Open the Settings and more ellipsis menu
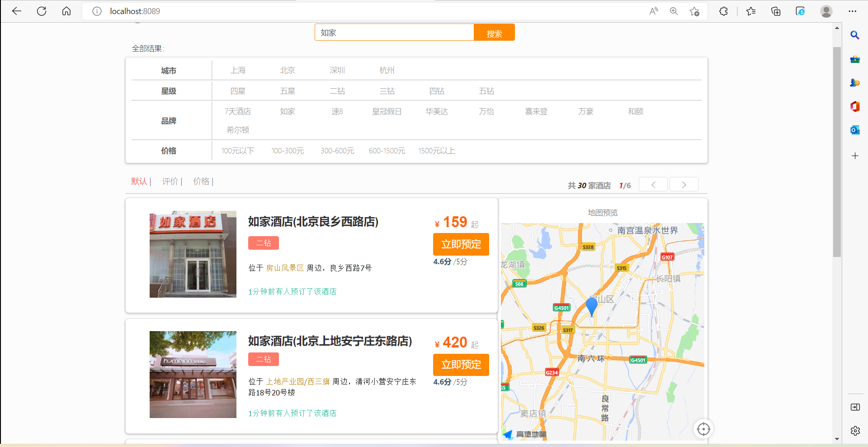Screen dimensions: 868x447 853,11
